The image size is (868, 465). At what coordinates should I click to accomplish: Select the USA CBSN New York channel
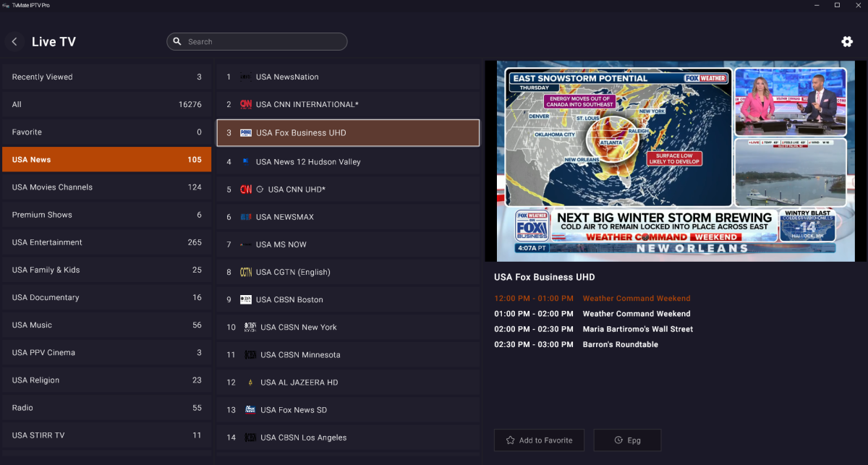(x=348, y=328)
